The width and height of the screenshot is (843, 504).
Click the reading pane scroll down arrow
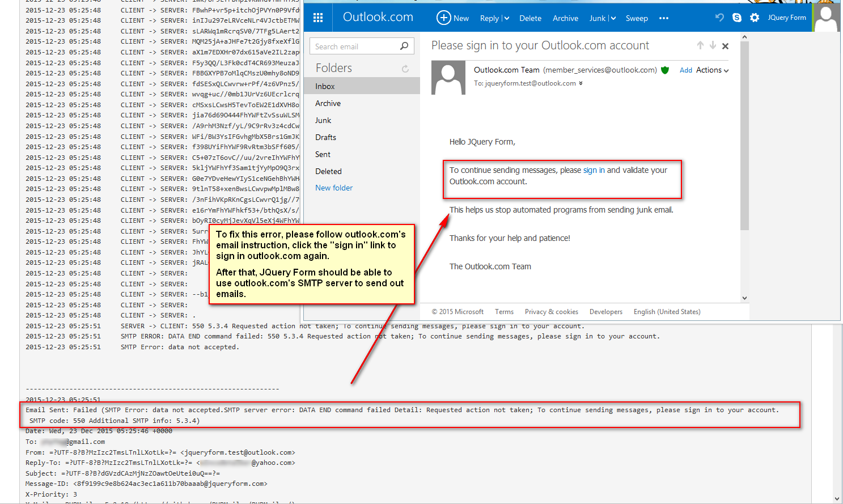(x=744, y=298)
